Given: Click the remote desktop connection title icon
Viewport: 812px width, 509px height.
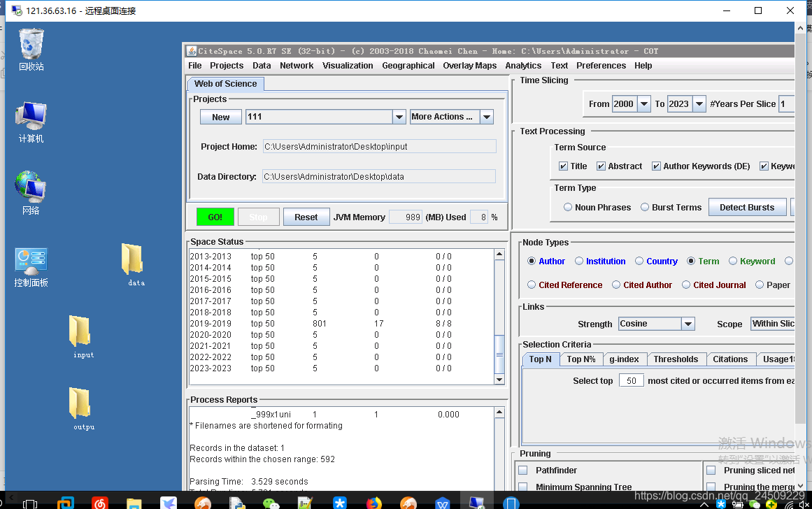Looking at the screenshot, I should pos(17,10).
